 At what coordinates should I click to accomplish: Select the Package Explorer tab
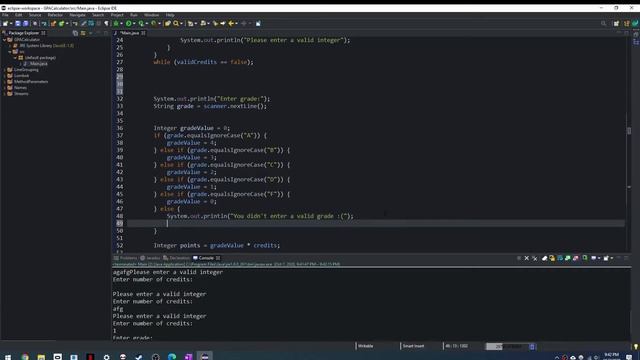click(24, 33)
